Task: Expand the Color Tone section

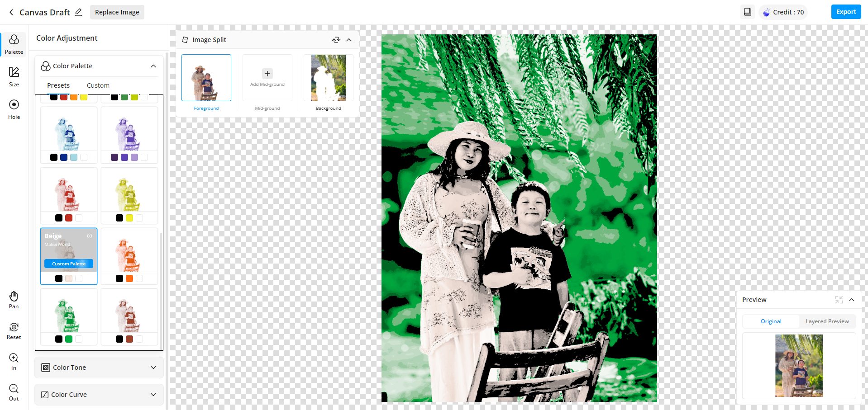Action: (x=153, y=368)
